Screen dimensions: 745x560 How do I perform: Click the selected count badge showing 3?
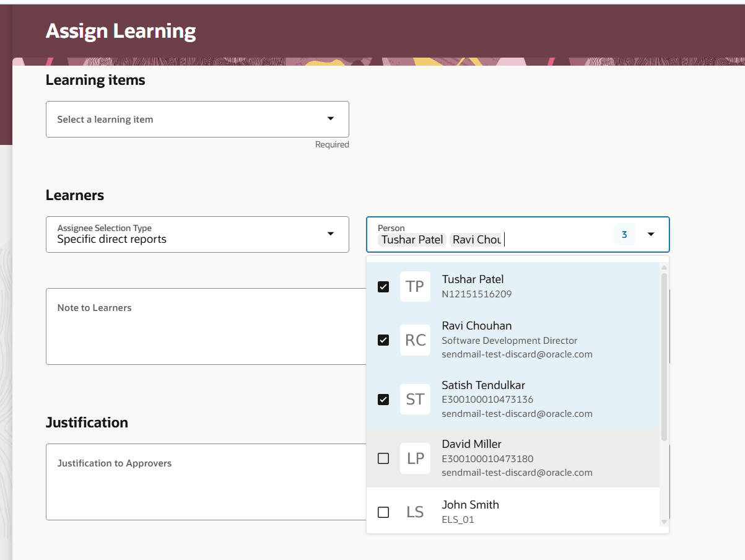tap(624, 234)
